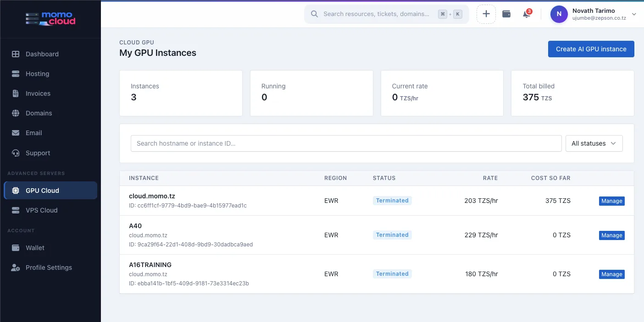Click the My GPU Instances heading
The image size is (644, 322).
coord(158,53)
